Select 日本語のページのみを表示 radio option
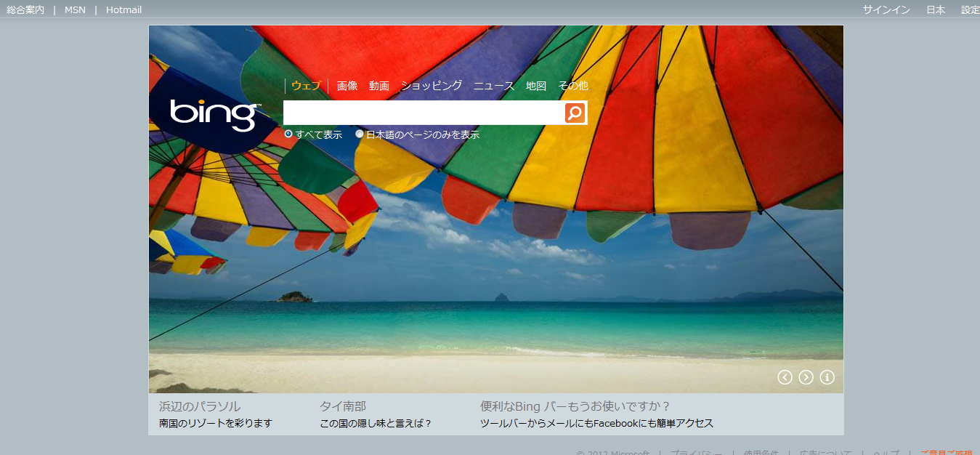Screen dimensions: 980x455 [360, 134]
